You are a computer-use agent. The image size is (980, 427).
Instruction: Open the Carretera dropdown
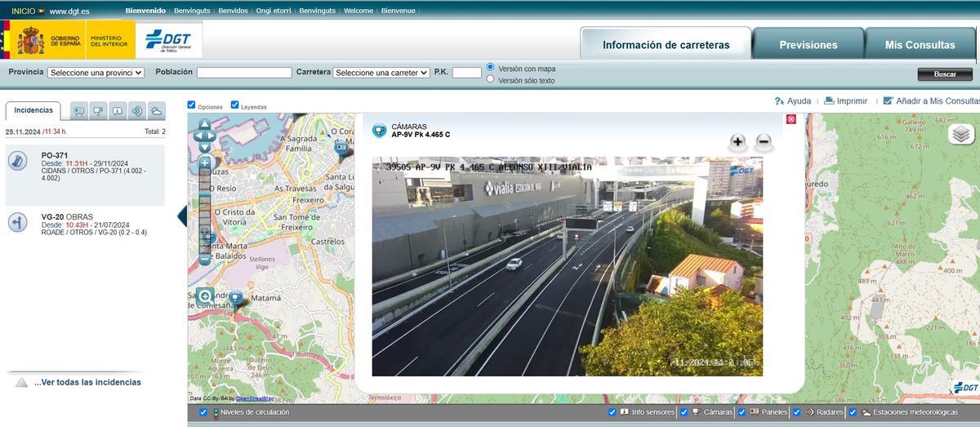pos(381,73)
